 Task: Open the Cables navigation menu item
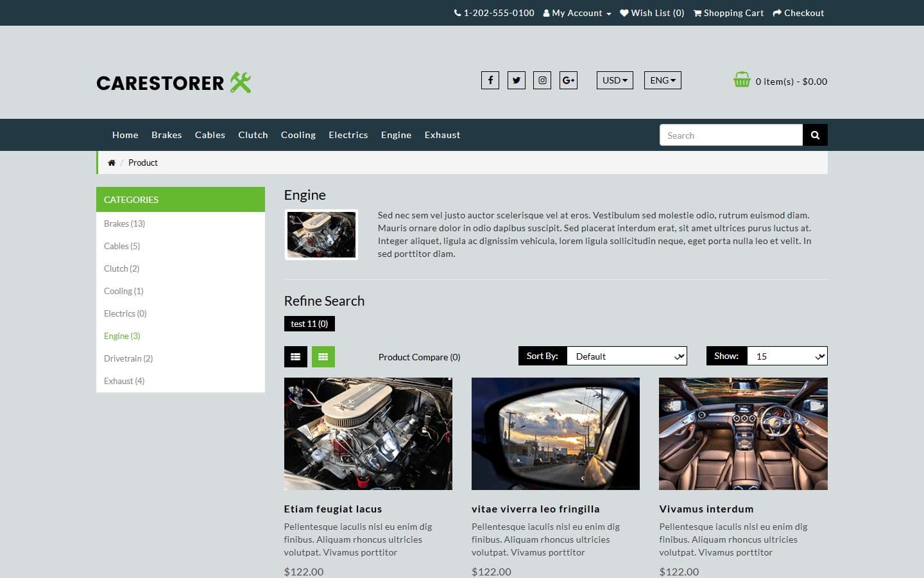coord(210,135)
